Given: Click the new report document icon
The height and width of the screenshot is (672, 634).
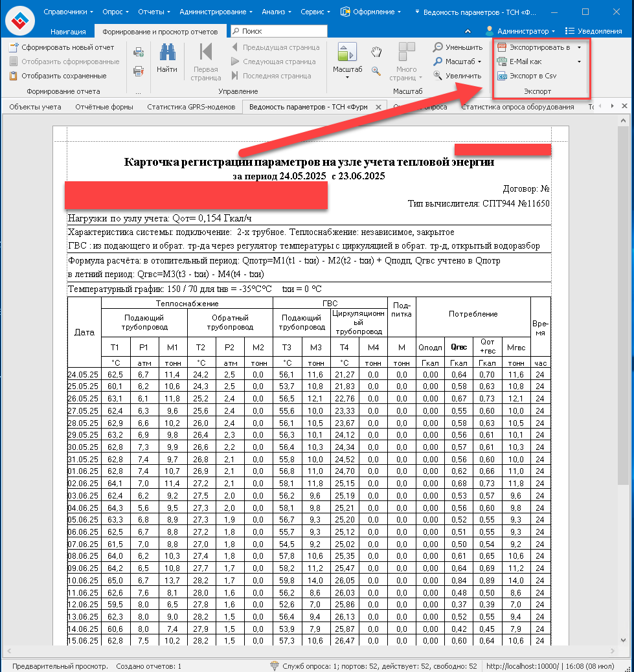Looking at the screenshot, I should point(14,47).
